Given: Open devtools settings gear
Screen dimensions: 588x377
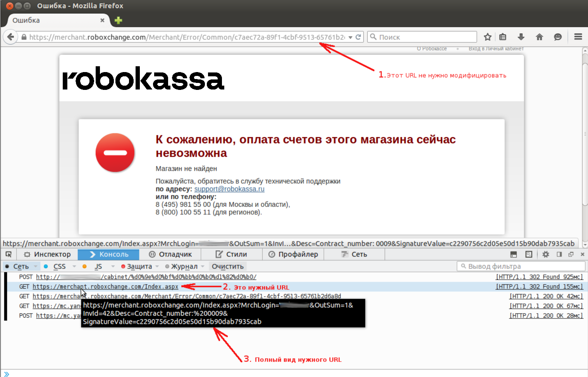Looking at the screenshot, I should [x=546, y=254].
